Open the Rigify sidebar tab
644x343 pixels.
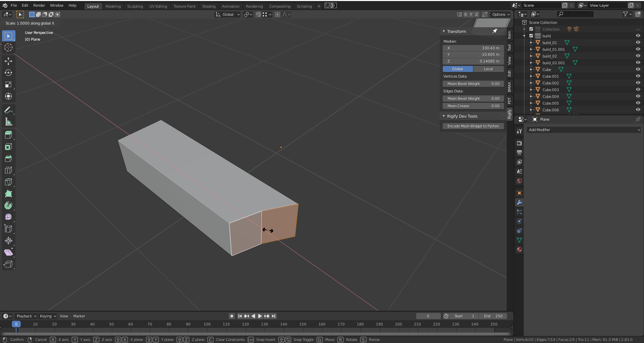click(509, 114)
